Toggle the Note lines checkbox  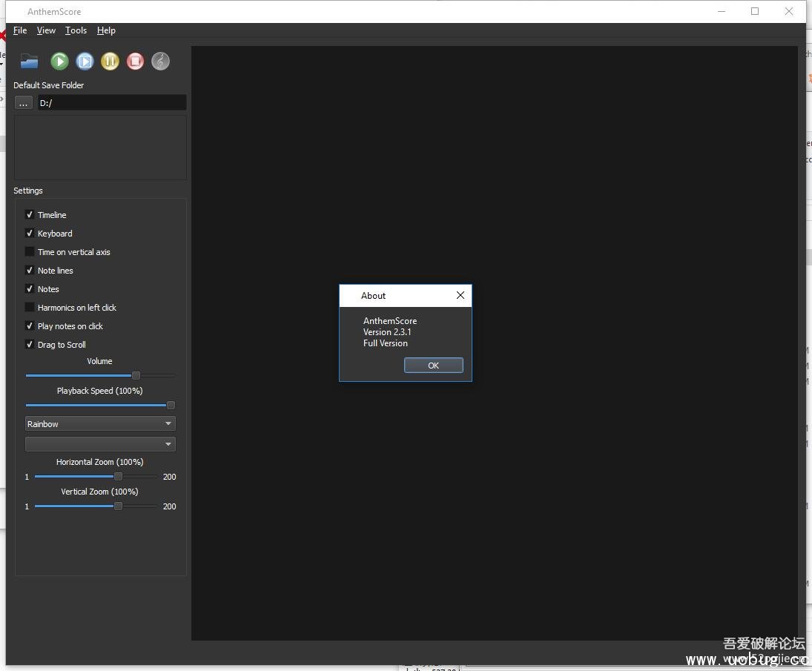[30, 271]
